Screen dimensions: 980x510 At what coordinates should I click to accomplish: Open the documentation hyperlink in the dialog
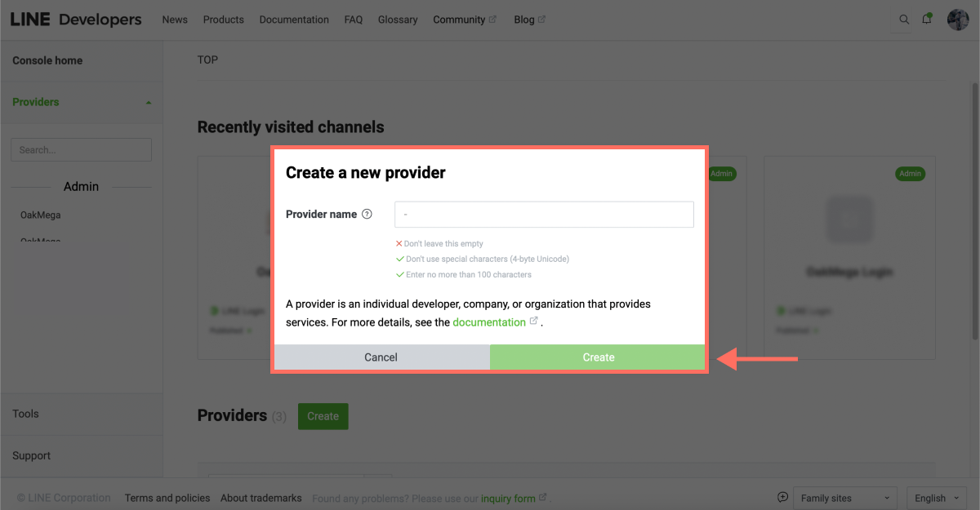[490, 322]
